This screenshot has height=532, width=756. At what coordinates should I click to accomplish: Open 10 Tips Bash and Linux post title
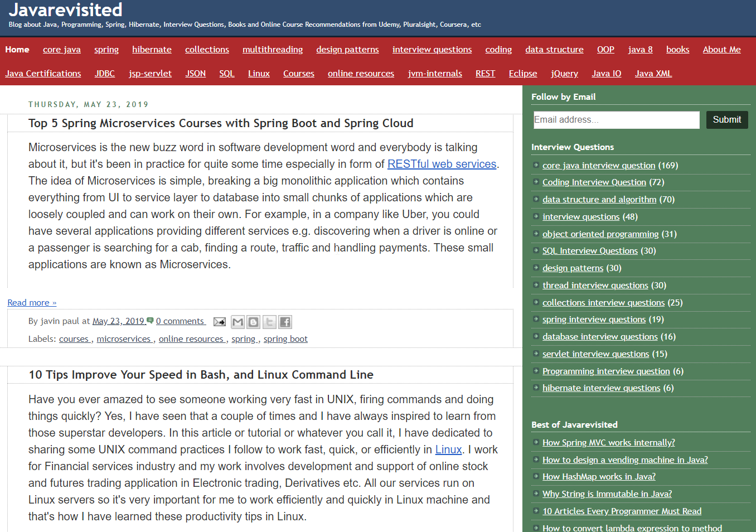point(201,375)
